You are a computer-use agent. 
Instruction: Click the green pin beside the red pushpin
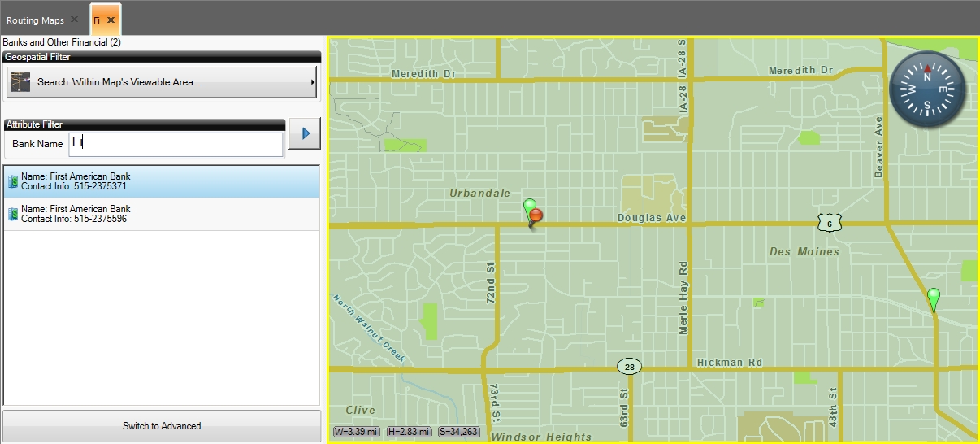point(529,205)
